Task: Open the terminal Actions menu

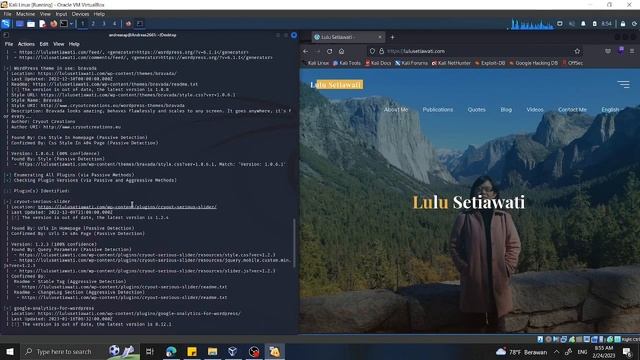Action: point(26,44)
